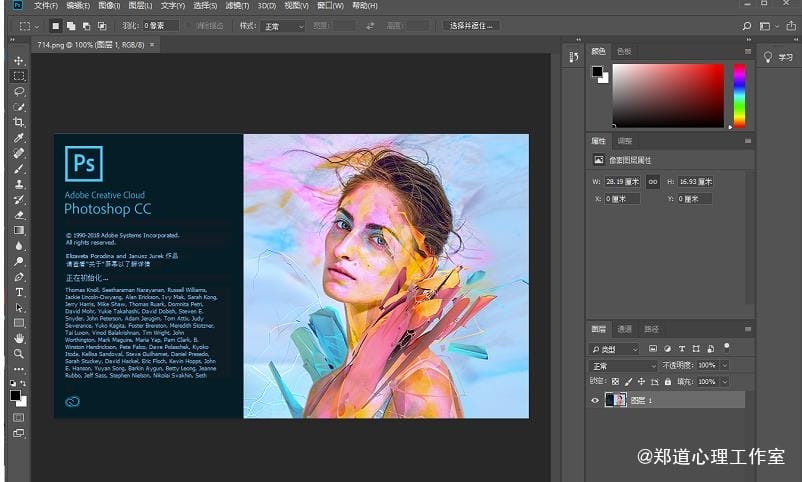Open the marquee tool preset picker arrow
This screenshot has width=802, height=482.
pyautogui.click(x=36, y=26)
